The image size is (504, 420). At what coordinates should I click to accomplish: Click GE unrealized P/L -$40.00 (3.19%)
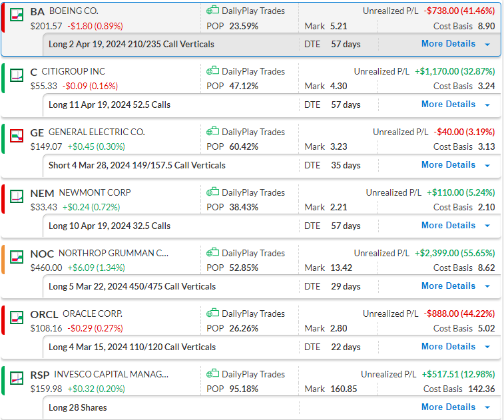[464, 132]
